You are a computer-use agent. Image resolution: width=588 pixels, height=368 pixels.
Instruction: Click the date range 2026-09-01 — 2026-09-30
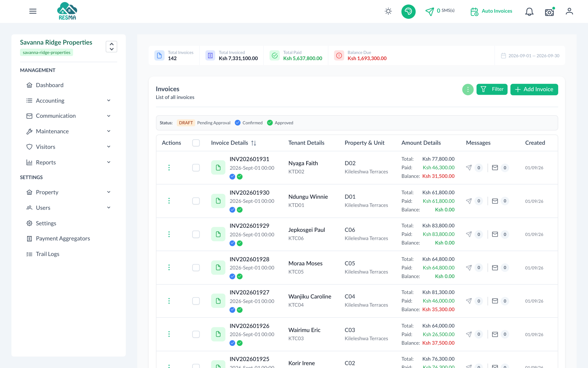tap(530, 56)
